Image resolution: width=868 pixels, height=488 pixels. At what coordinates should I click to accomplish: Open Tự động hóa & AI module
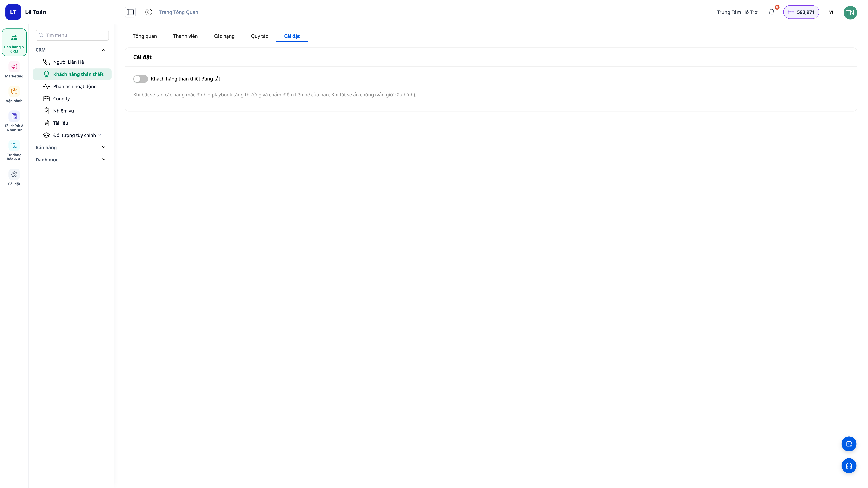(x=14, y=150)
